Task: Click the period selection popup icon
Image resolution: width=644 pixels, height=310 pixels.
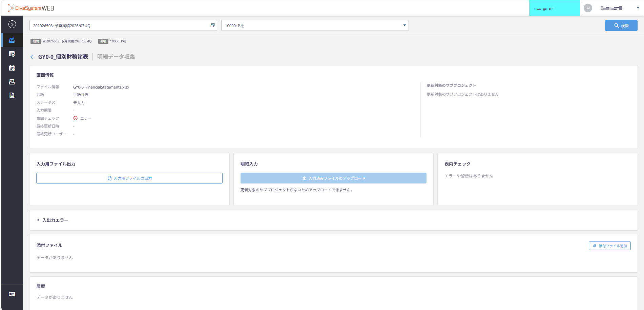Action: tap(212, 25)
